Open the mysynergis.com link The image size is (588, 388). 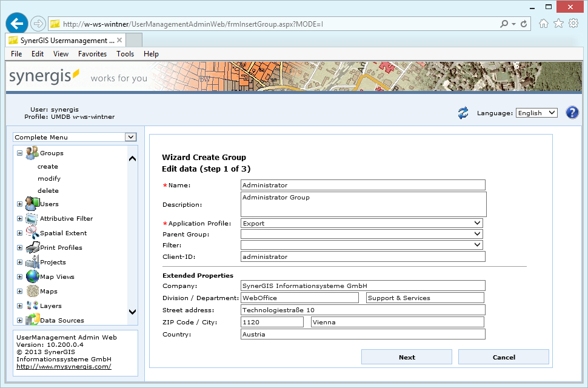click(64, 366)
